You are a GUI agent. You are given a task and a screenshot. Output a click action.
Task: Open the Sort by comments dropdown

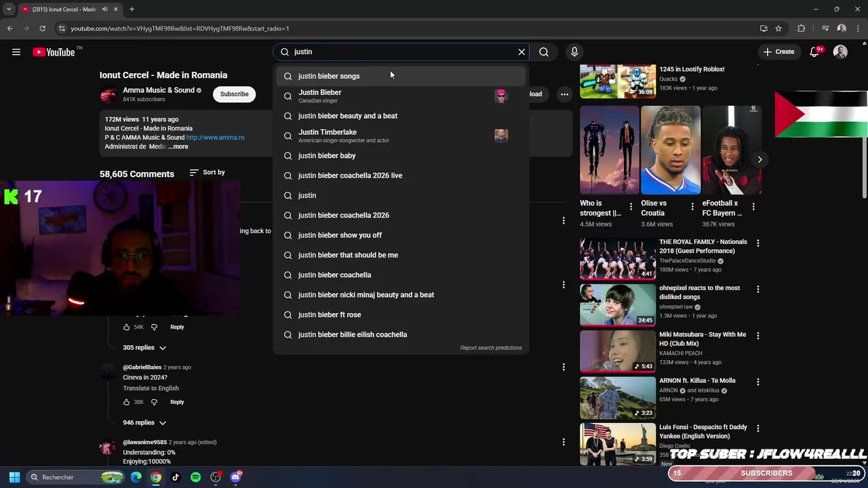click(x=207, y=172)
